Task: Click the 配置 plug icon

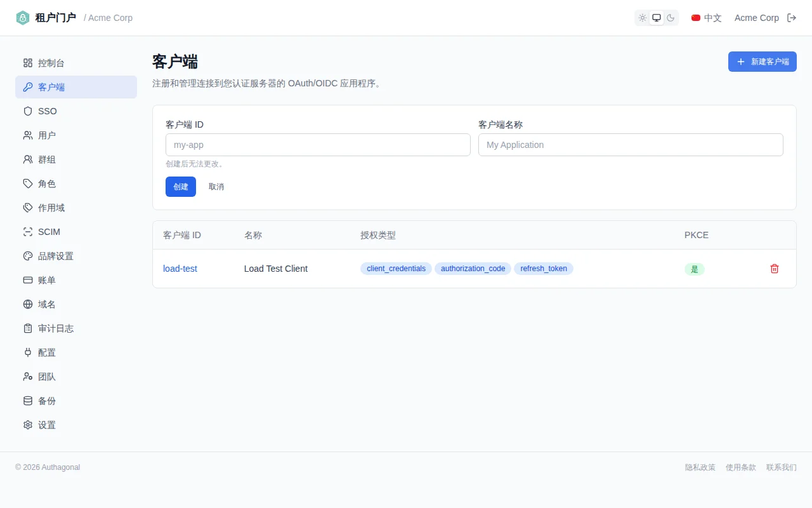Action: coord(28,352)
